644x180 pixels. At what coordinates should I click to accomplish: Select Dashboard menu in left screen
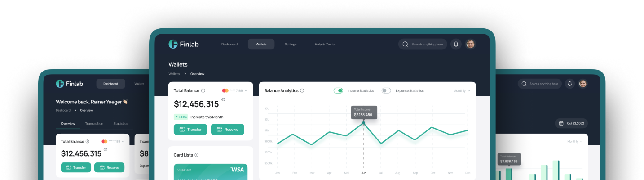coord(110,84)
